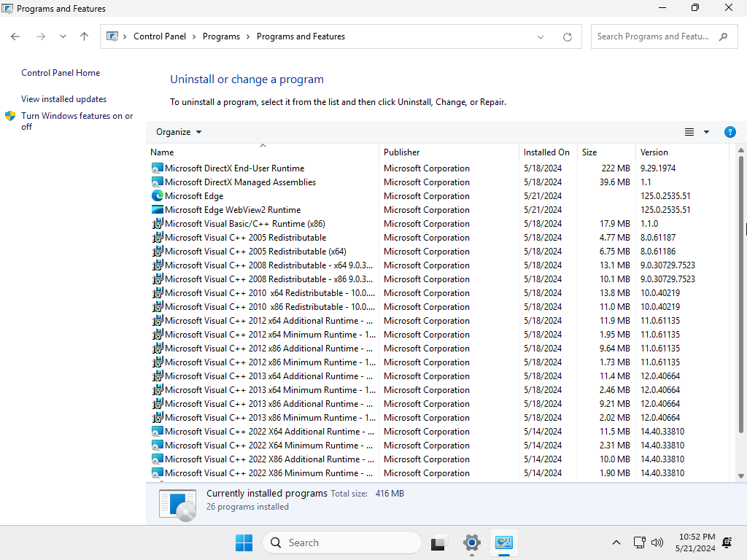
Task: Click the vertical scrollbar thumb
Action: click(x=741, y=295)
